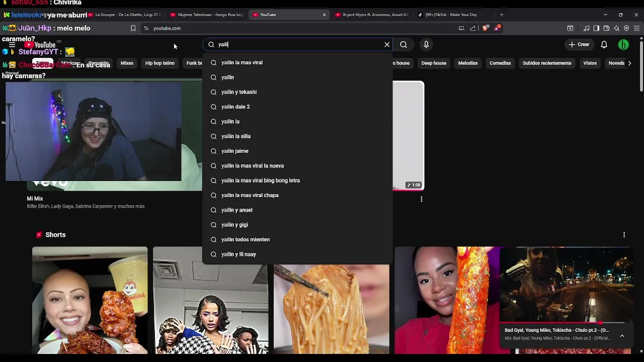Choose suggestion 'yailin todos mienten'
Image resolution: width=644 pixels, height=362 pixels.
297,239
